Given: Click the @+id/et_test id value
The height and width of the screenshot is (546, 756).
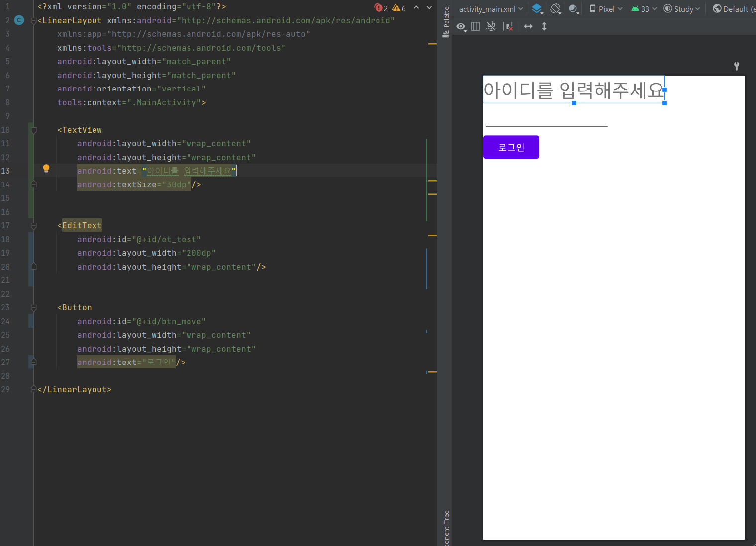Looking at the screenshot, I should tap(166, 239).
